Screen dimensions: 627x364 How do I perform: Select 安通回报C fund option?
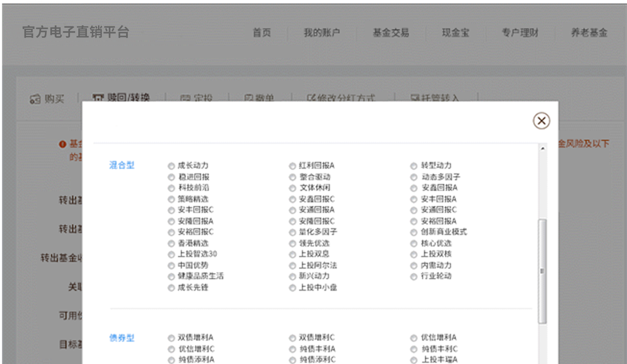(414, 210)
